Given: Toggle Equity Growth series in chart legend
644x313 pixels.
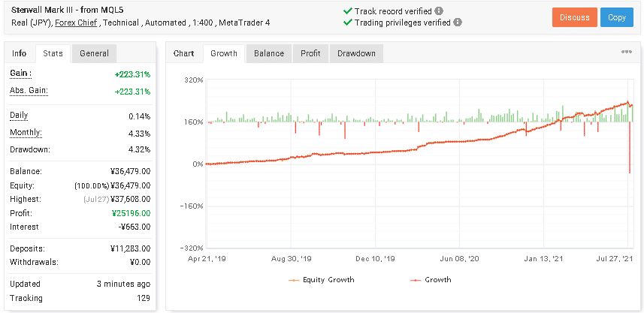Looking at the screenshot, I should [x=322, y=280].
